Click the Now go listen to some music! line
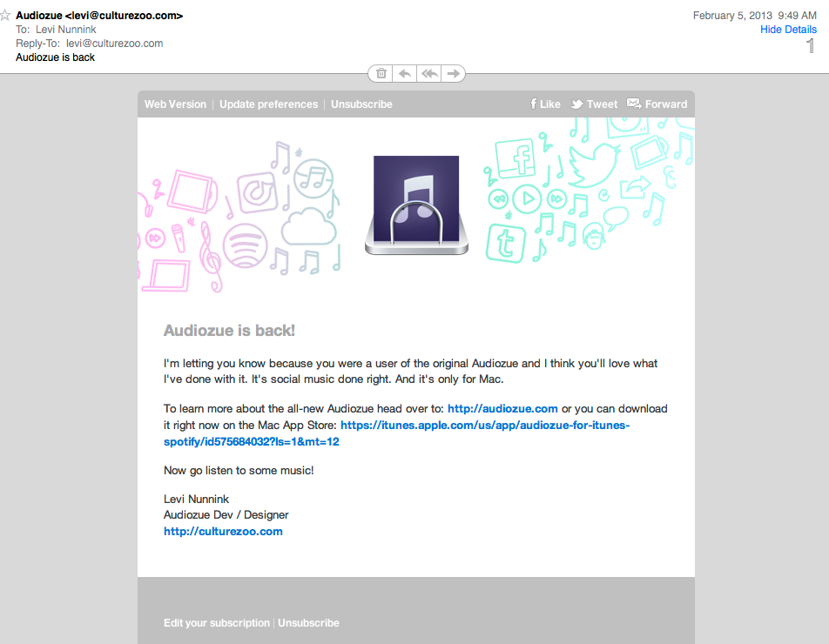Image resolution: width=829 pixels, height=644 pixels. [x=239, y=470]
